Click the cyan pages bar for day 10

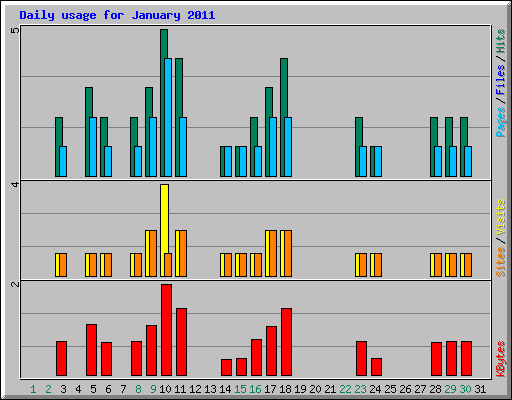[168, 117]
